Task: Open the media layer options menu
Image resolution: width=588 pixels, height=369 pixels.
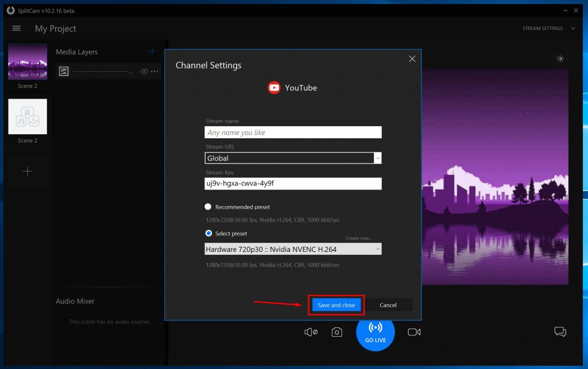Action: pos(154,71)
